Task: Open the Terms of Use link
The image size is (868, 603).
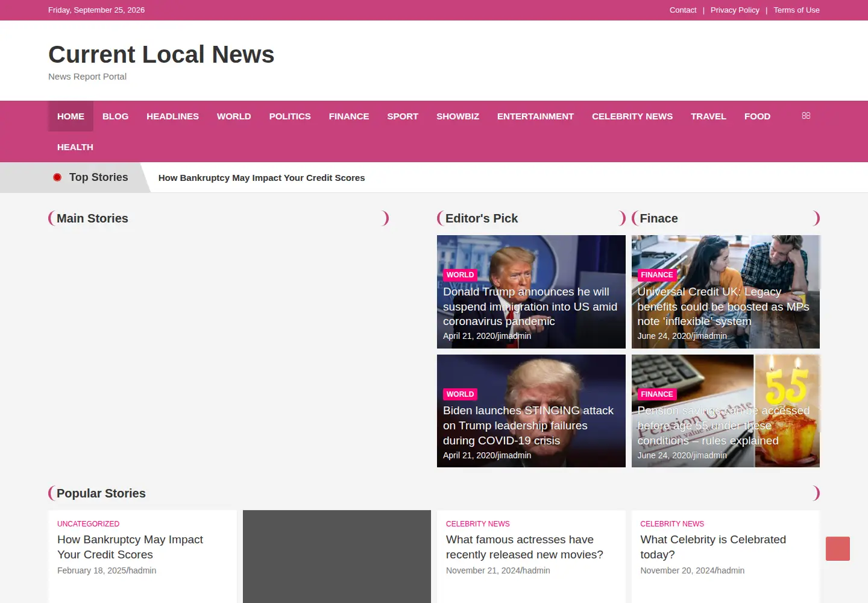Action: [x=796, y=10]
